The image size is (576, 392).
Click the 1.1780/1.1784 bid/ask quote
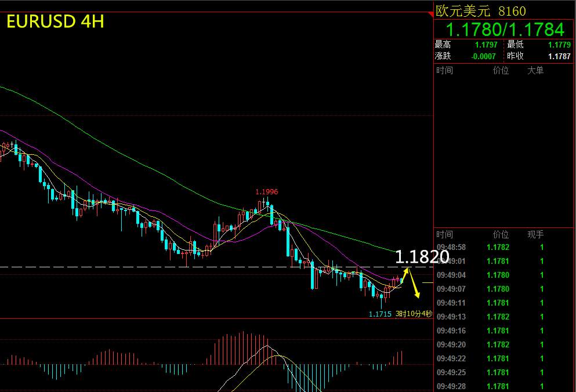coord(505,30)
